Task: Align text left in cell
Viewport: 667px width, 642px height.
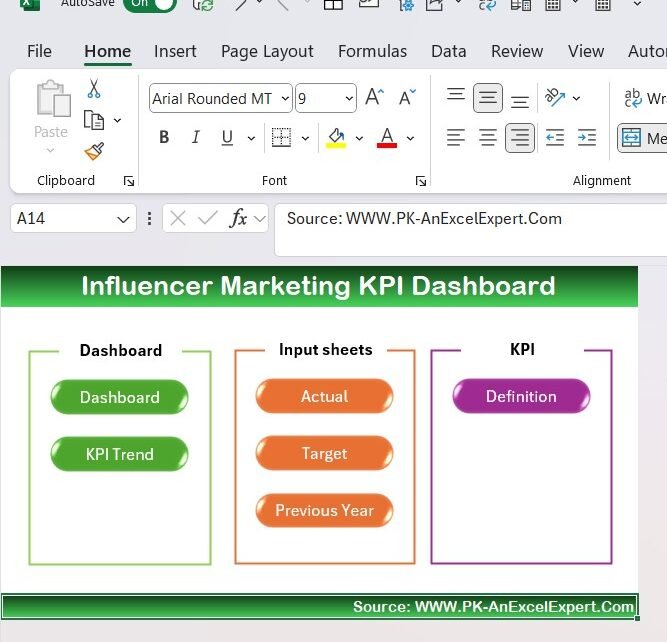Action: click(456, 137)
